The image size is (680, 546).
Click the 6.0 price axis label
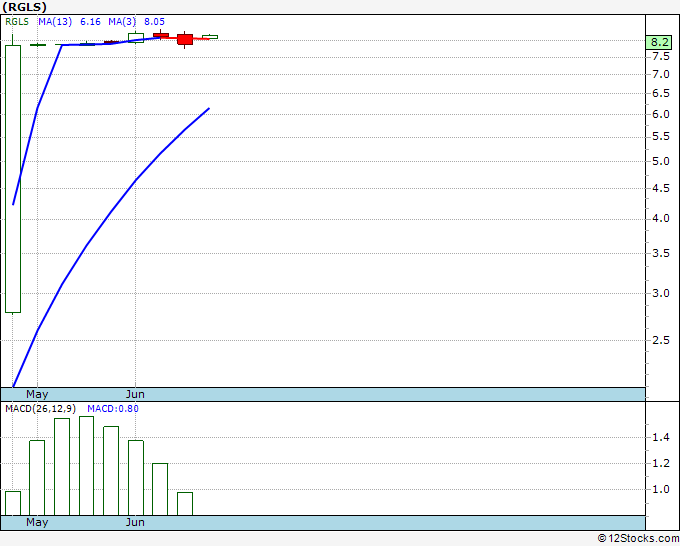tap(661, 114)
